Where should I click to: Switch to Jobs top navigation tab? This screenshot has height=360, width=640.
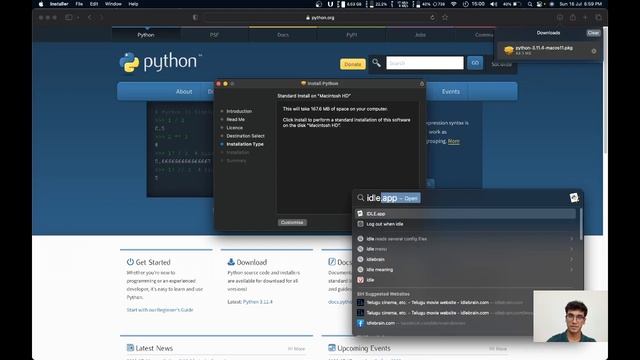420,35
